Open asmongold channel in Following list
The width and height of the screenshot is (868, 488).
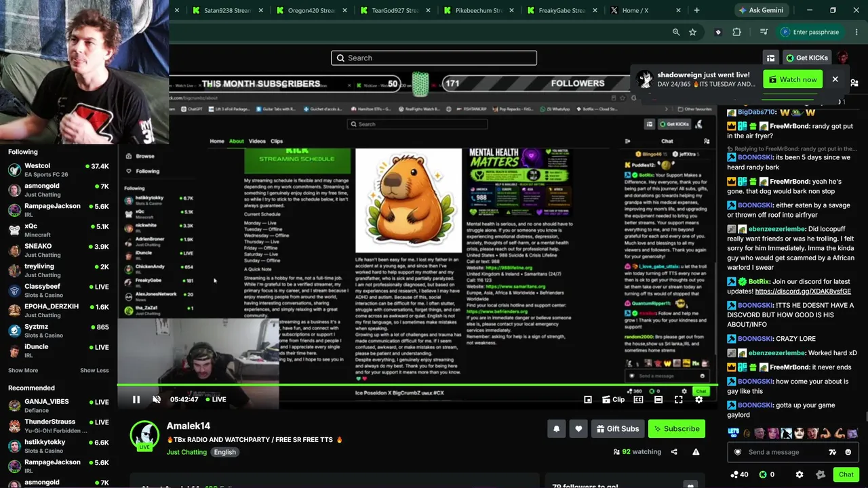click(58, 190)
